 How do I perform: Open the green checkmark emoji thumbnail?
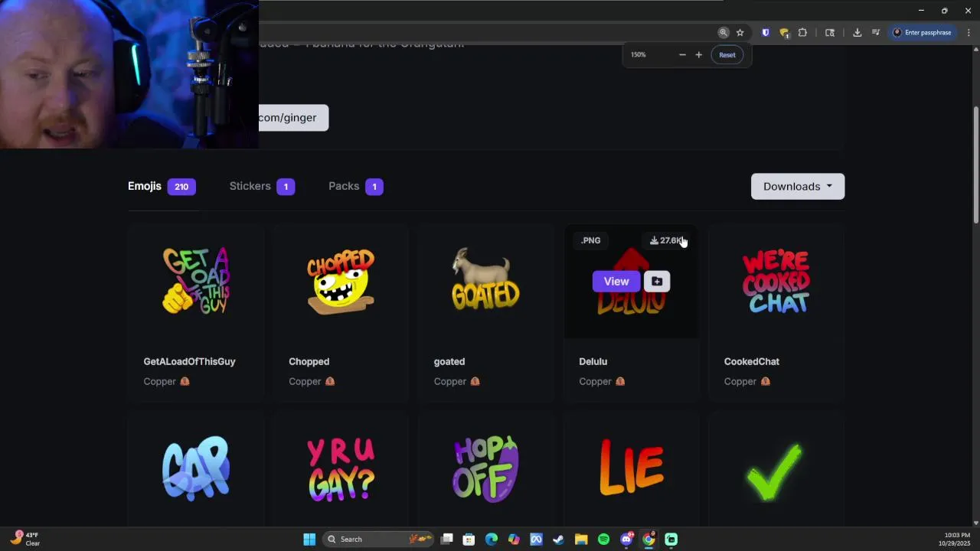click(x=775, y=471)
